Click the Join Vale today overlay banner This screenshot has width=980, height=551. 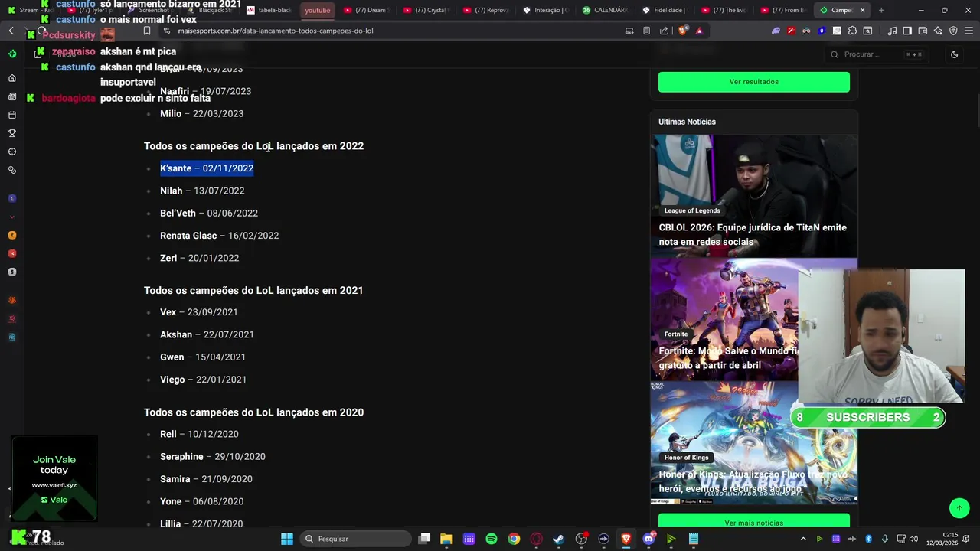point(54,479)
